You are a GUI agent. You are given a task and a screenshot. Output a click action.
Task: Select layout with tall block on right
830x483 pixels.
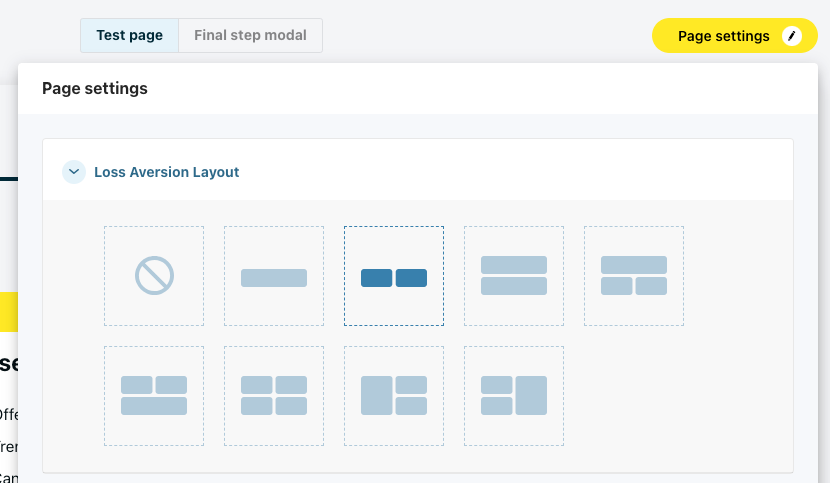point(514,396)
